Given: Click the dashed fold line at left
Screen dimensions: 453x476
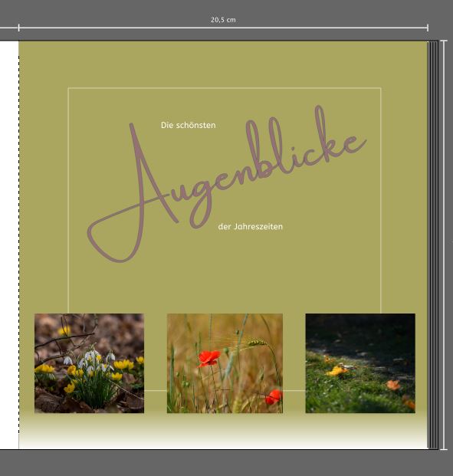Looking at the screenshot, I should point(19,245).
